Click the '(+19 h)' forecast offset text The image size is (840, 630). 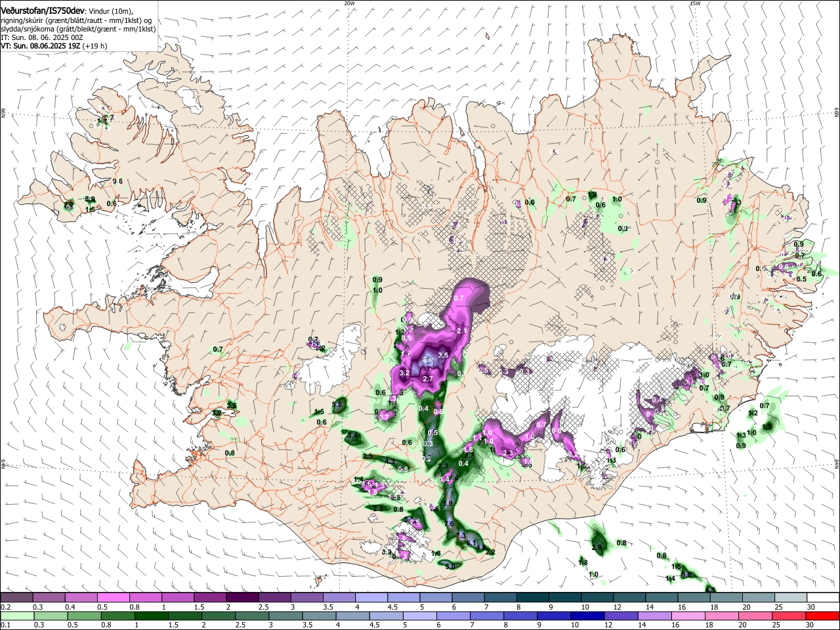95,46
